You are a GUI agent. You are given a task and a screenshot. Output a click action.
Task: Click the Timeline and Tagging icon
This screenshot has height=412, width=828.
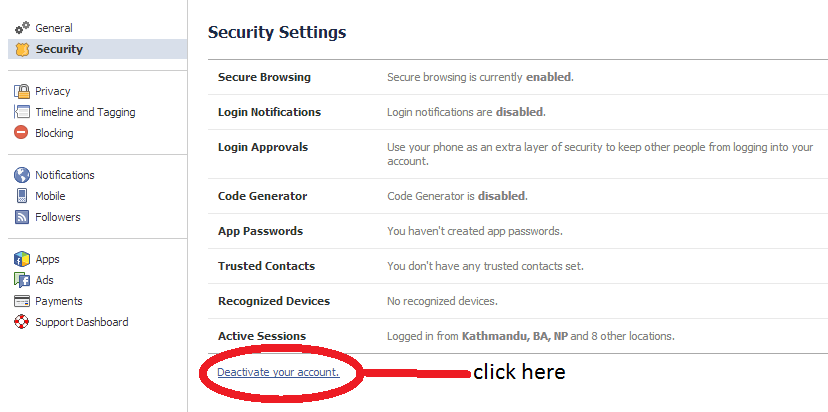click(x=22, y=112)
